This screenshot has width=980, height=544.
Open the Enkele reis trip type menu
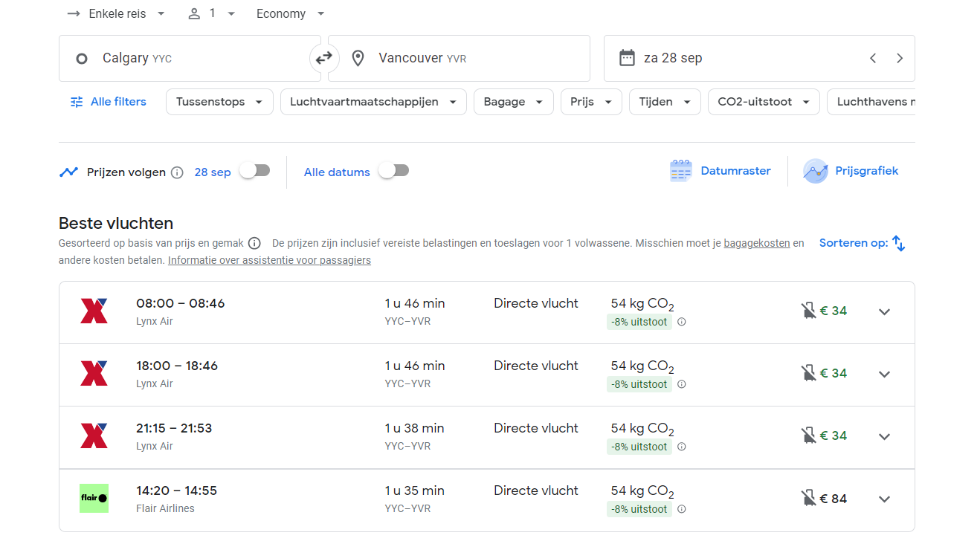116,13
